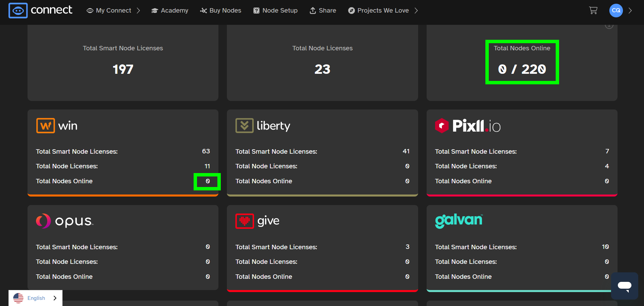
Task: Click the info icon above Total Nodes Online
Action: pyautogui.click(x=609, y=26)
